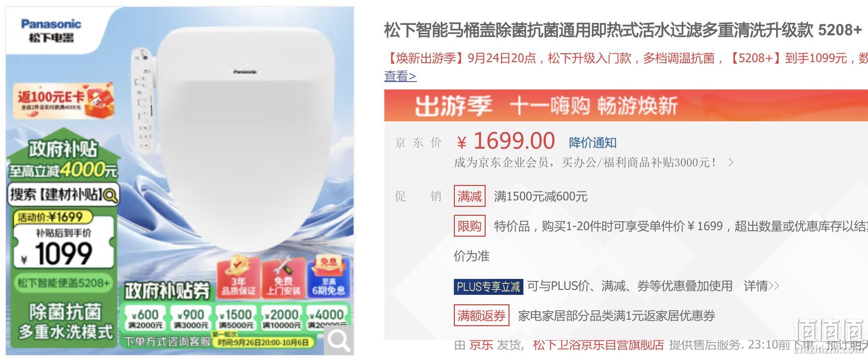Select the 满减 promotion tag
868x358 pixels.
click(469, 196)
